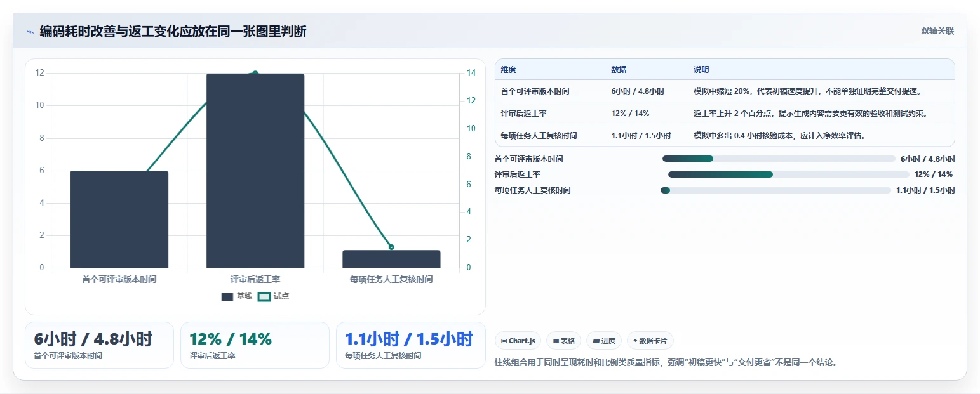Toggle the 试点 legend entry
Image resolution: width=980 pixels, height=394 pixels.
click(x=274, y=296)
